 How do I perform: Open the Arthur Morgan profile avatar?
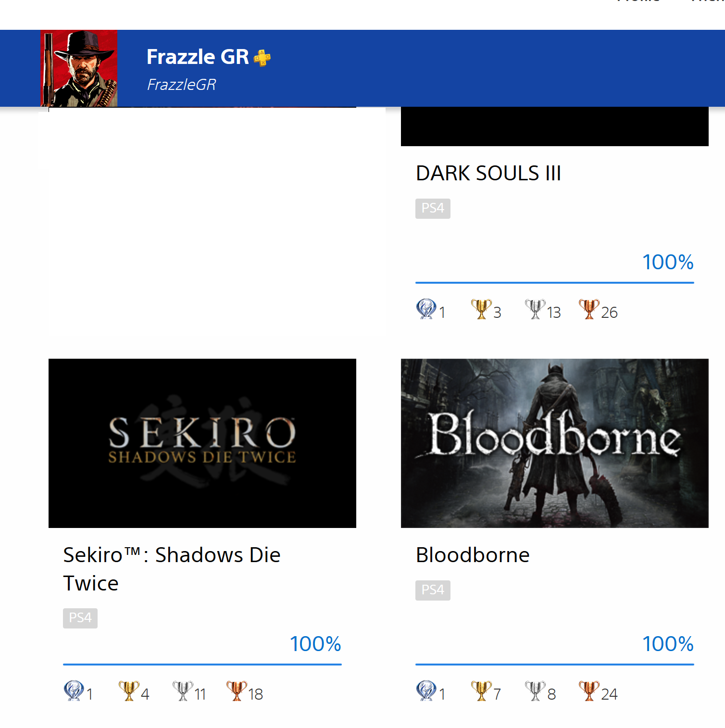79,68
